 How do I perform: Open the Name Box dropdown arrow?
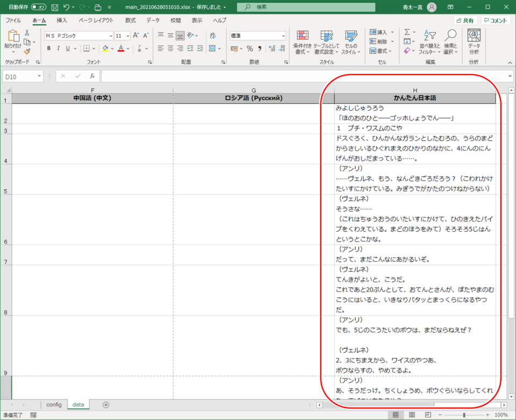(39, 76)
